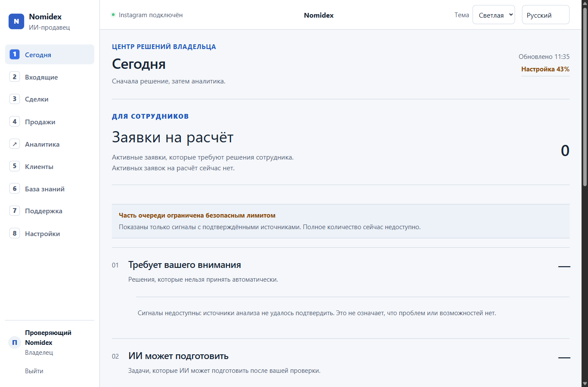
Task: Click the number 6 badge for База знаний
Action: point(15,189)
